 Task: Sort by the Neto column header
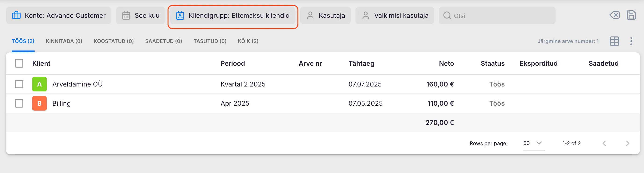click(446, 64)
